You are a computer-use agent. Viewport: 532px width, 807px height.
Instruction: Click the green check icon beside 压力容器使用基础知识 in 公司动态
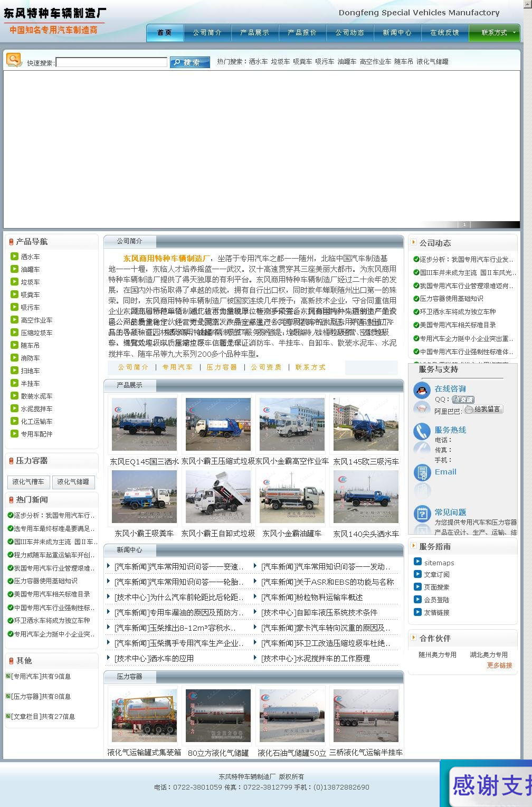tap(416, 299)
